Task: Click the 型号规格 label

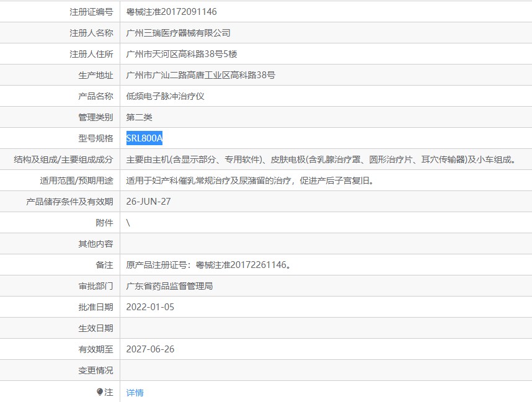Action: click(95, 138)
